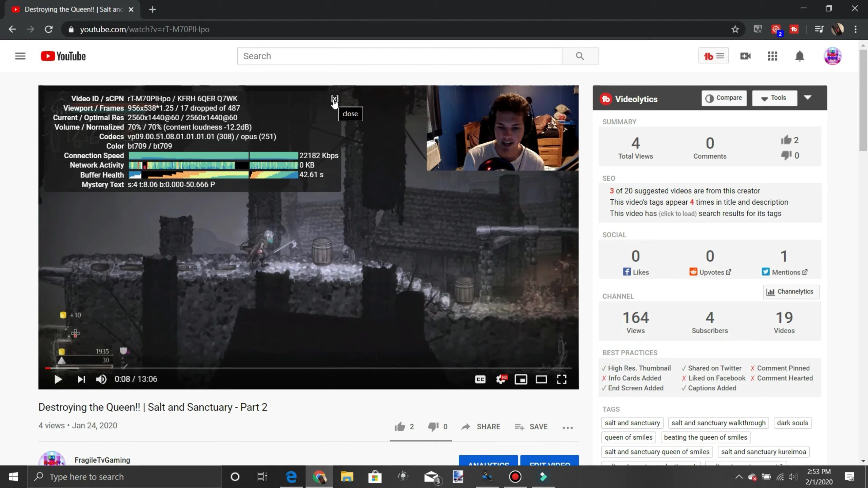Open a new browser tab
Viewport: 868px width, 488px height.
[x=153, y=9]
